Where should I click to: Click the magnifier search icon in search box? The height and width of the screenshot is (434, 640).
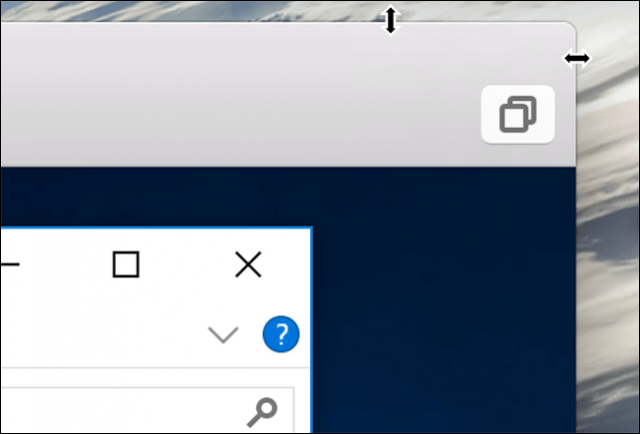click(x=262, y=412)
